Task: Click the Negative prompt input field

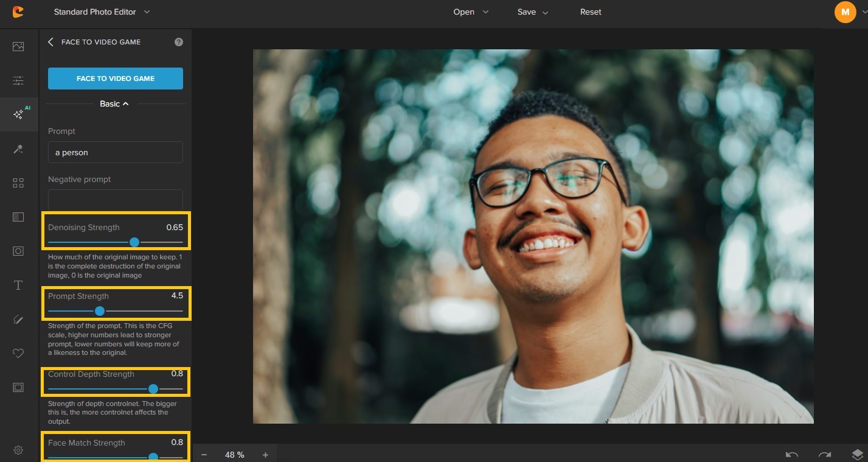Action: 115,200
